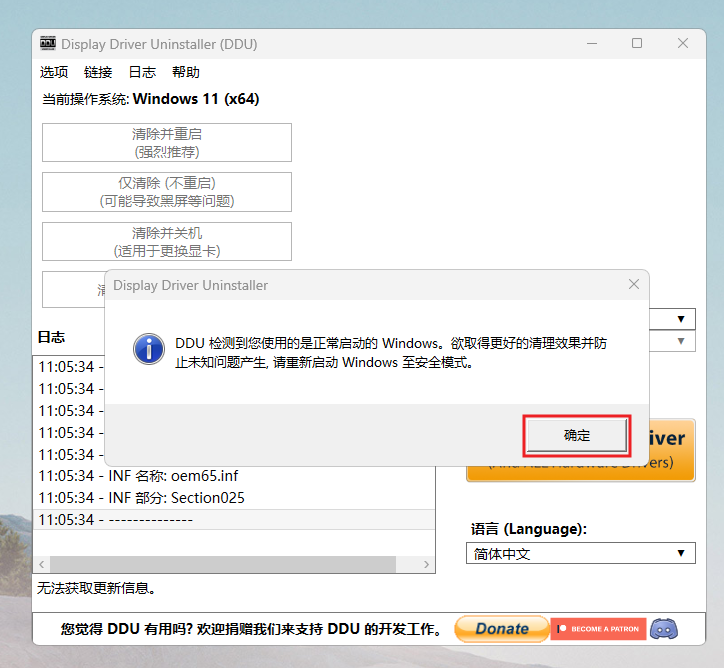The height and width of the screenshot is (668, 724).
Task: Click the 清除并重启 (强烈推荐) button
Action: tap(167, 143)
